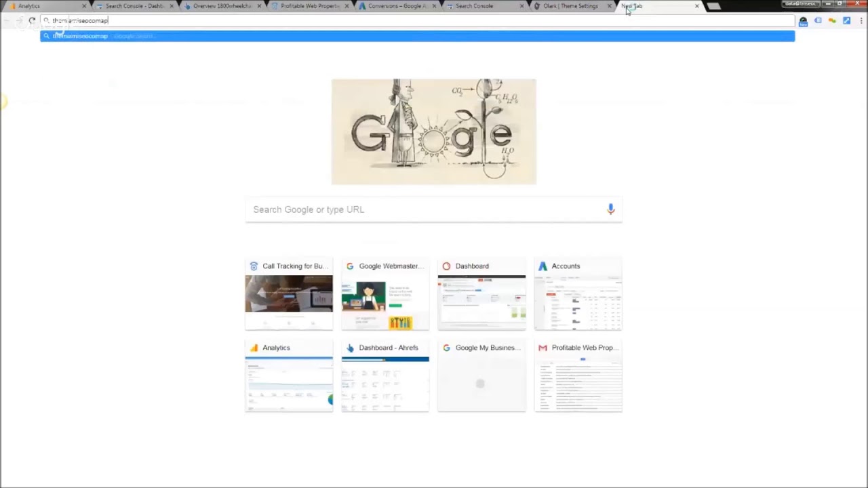Click the orange-green extension icon in the toolbar
868x488 pixels.
[832, 21]
